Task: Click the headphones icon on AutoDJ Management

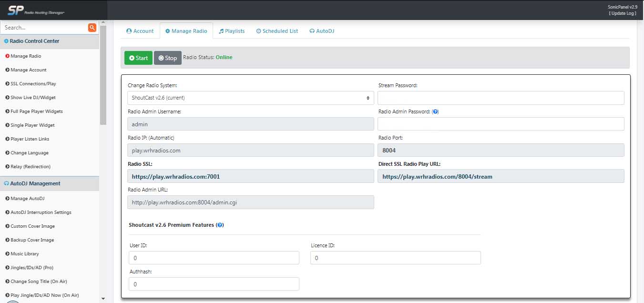Action: click(6, 183)
